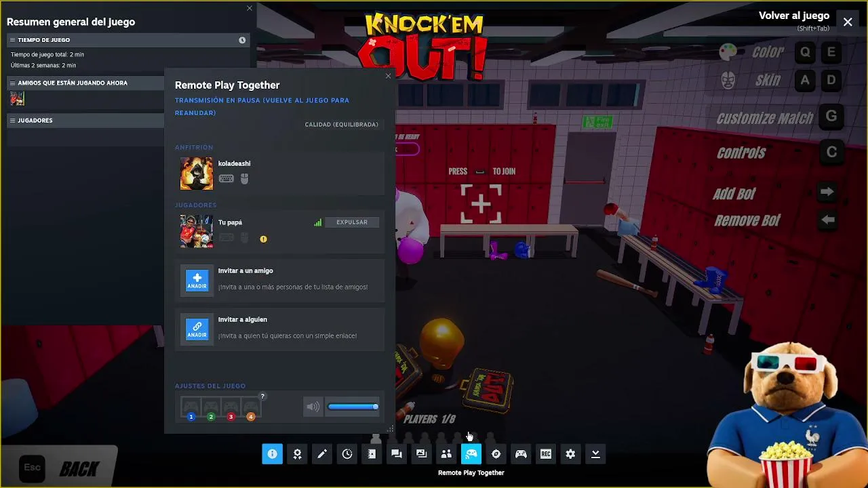The width and height of the screenshot is (868, 488).
Task: Click the Remote Play Together toolbar icon
Action: (471, 454)
